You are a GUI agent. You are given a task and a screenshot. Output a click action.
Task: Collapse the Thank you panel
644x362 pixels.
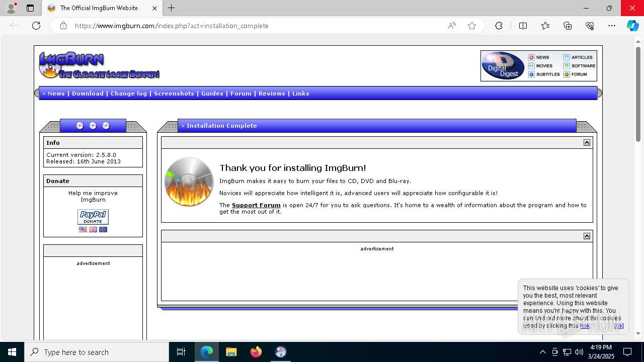(587, 143)
